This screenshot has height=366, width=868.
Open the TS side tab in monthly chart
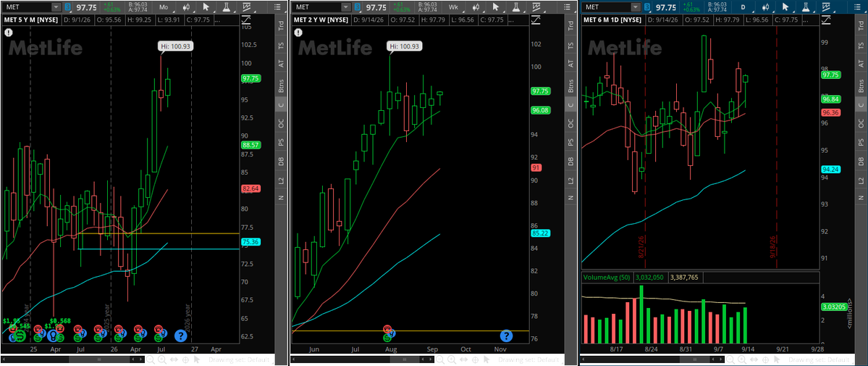tap(281, 46)
